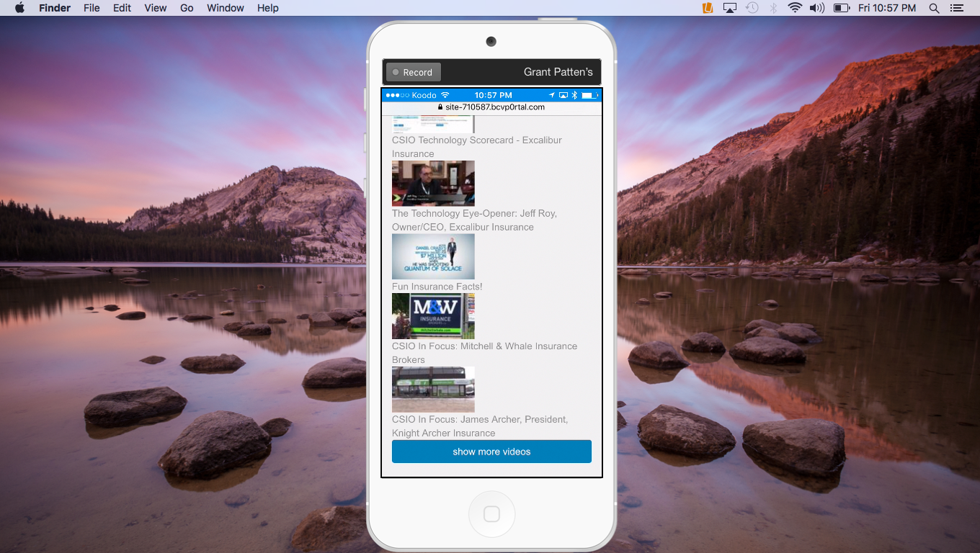Open the Fun Insurance Facts! link
The width and height of the screenshot is (980, 553).
click(437, 287)
